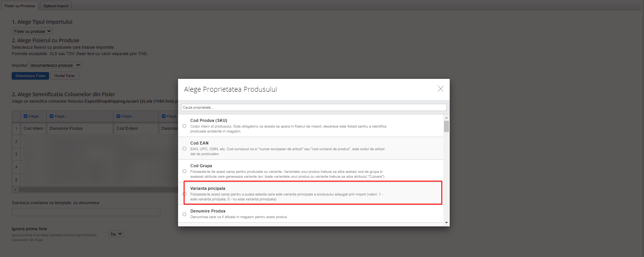Switch to the Optiuni Import tab
644x257 pixels.
[56, 6]
